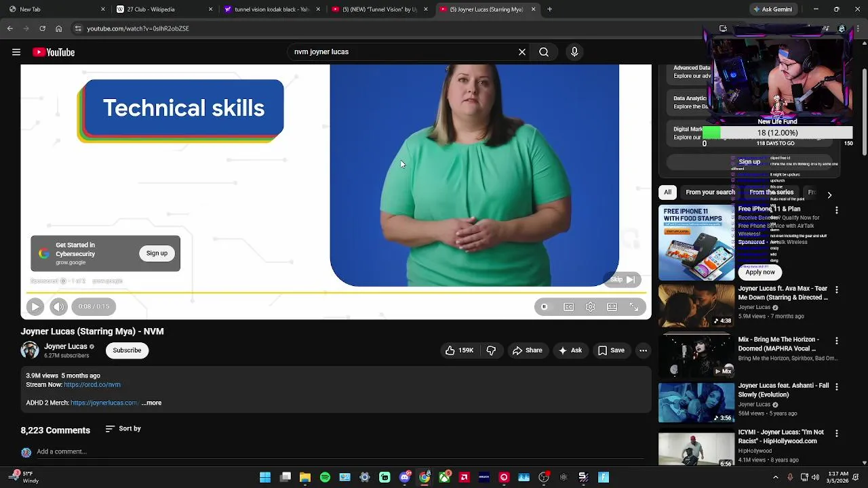The image size is (868, 488).
Task: Toggle autoplay switch in the player
Action: point(544,307)
